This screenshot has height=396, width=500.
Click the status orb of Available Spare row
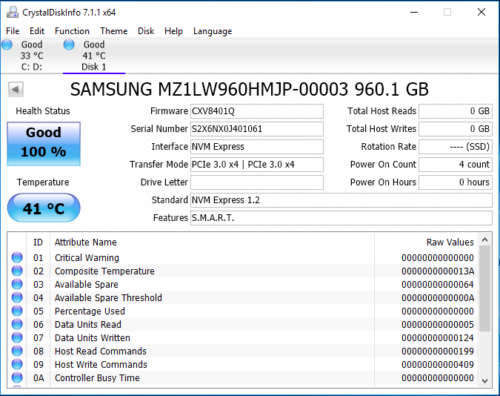tap(17, 284)
